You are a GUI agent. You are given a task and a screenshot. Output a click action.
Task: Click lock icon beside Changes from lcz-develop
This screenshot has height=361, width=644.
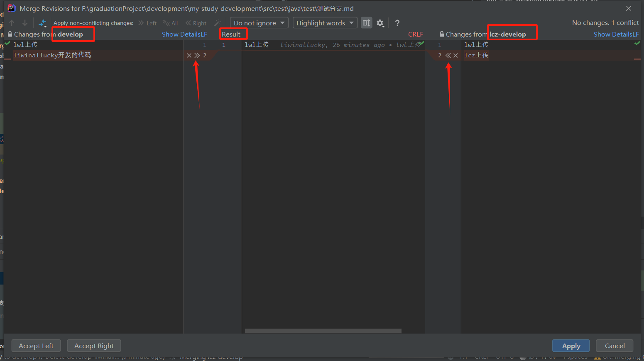pos(442,34)
